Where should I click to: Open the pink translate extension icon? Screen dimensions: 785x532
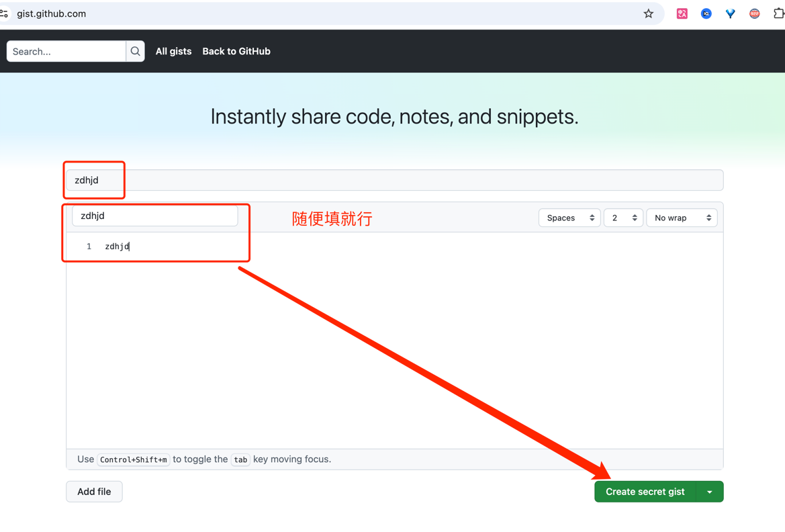(x=682, y=13)
